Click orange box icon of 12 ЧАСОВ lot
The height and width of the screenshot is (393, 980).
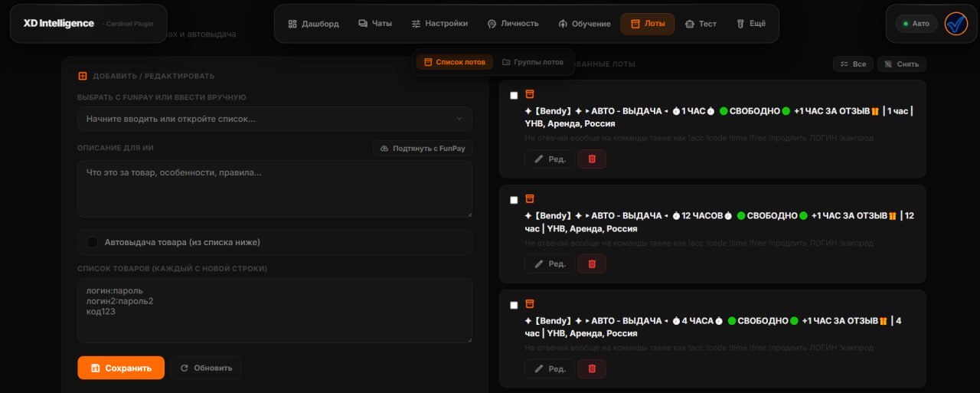click(529, 199)
